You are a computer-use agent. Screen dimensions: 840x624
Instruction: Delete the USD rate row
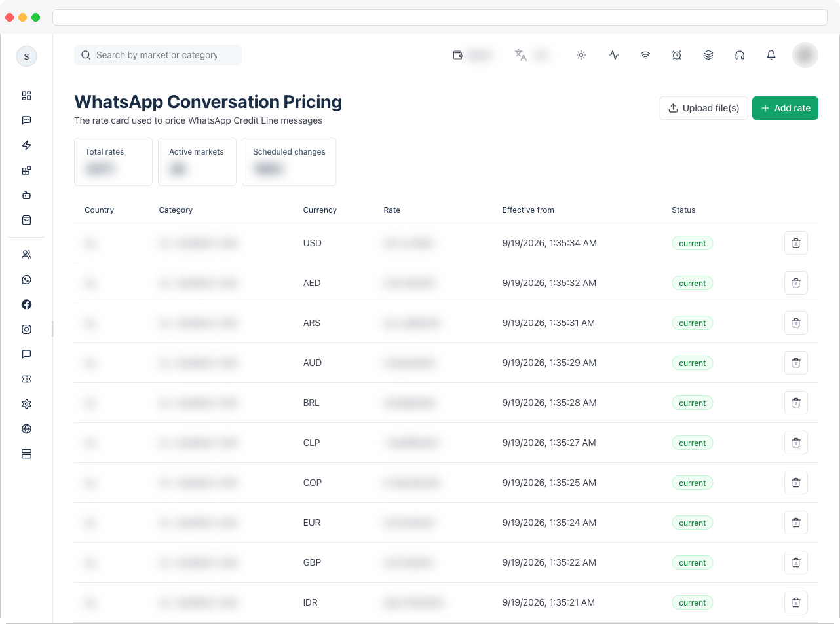796,243
